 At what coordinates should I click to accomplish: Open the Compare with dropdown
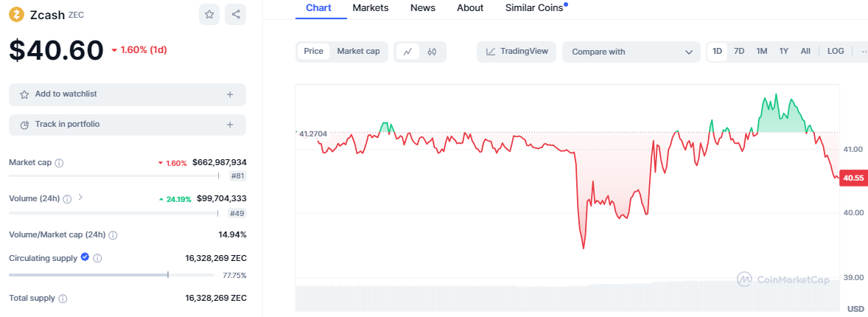pyautogui.click(x=631, y=52)
